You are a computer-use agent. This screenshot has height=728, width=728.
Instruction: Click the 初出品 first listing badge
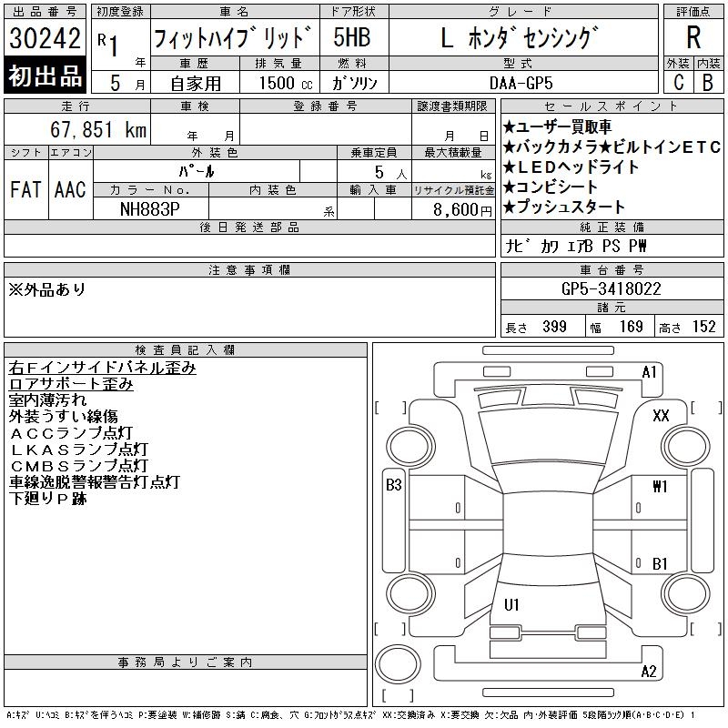pos(45,76)
